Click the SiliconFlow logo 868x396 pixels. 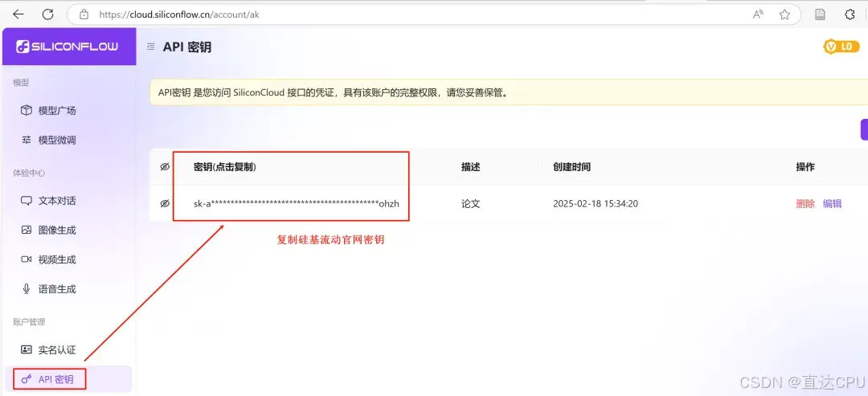pos(68,47)
